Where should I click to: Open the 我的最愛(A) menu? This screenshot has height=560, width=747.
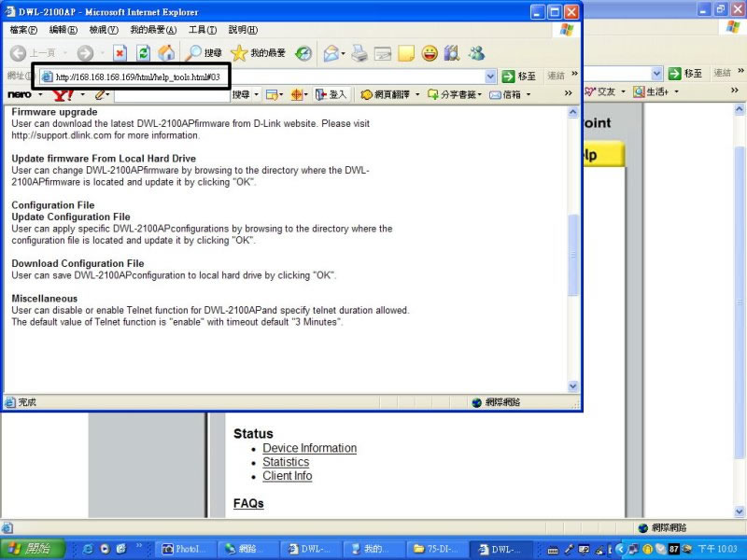coord(153,30)
